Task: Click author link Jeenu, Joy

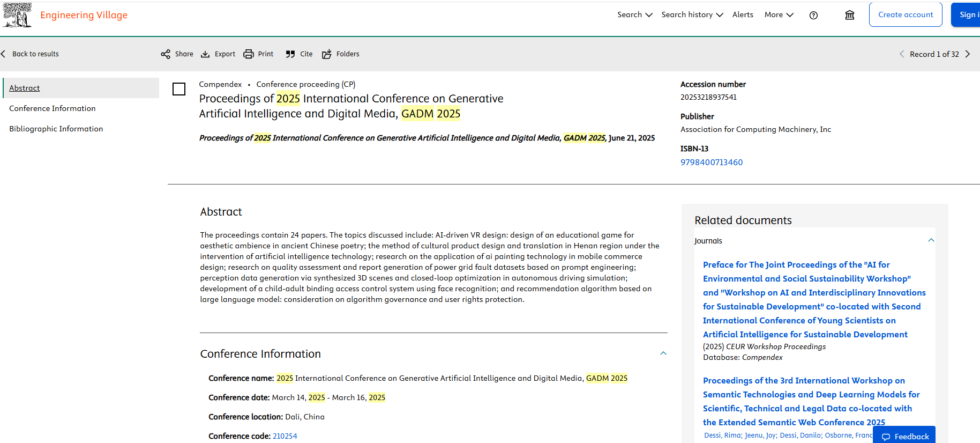Action: (760, 435)
